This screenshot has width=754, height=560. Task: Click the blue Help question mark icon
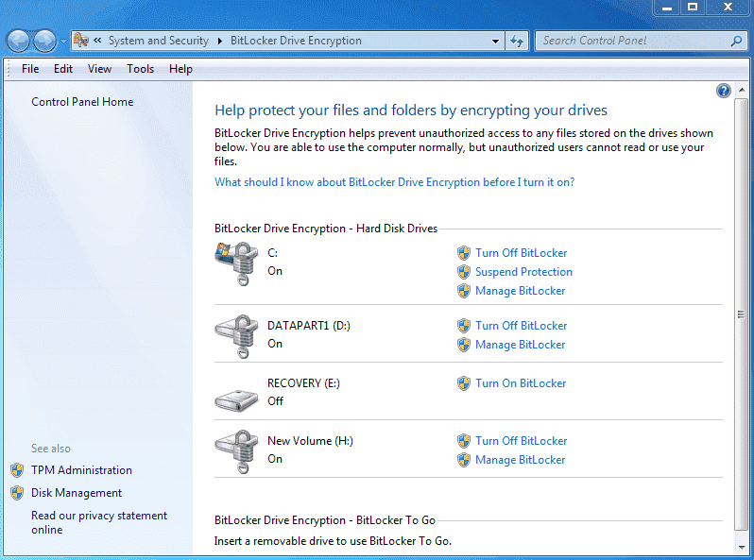click(723, 91)
